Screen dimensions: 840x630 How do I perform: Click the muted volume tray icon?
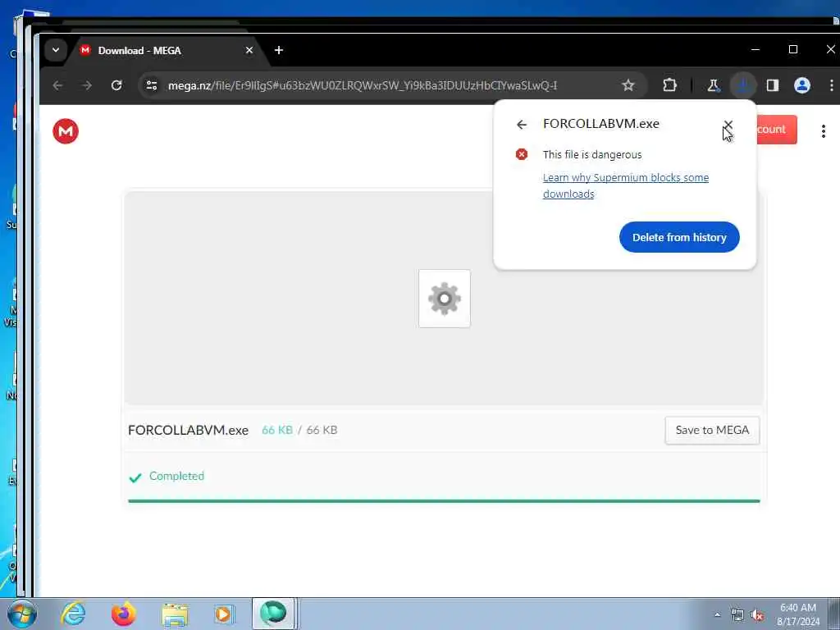tap(757, 615)
